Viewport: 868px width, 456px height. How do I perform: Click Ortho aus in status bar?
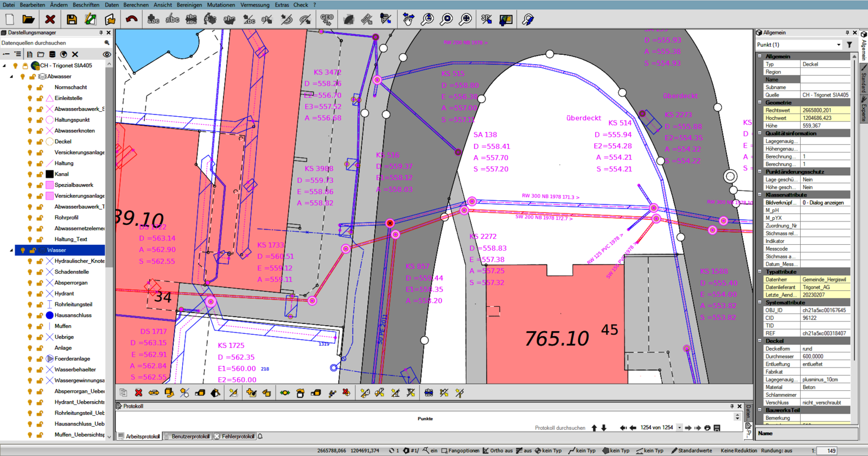pyautogui.click(x=498, y=451)
